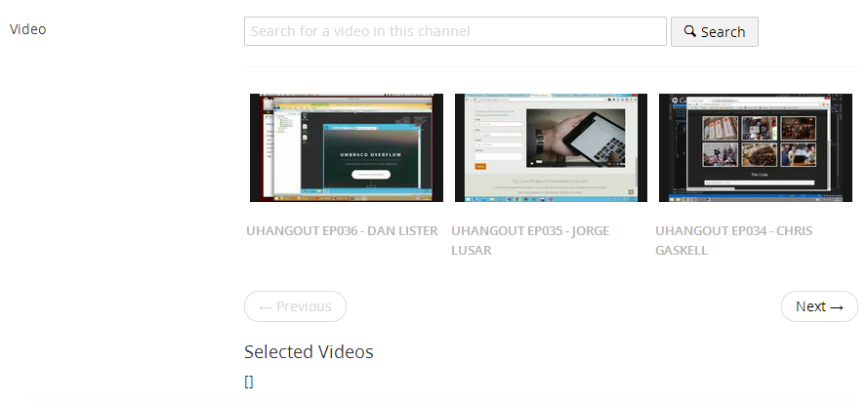Click the title UHANGOUT EP034 - CHRIS GASKELL
Image resolution: width=868 pixels, height=404 pixels.
pos(733,240)
